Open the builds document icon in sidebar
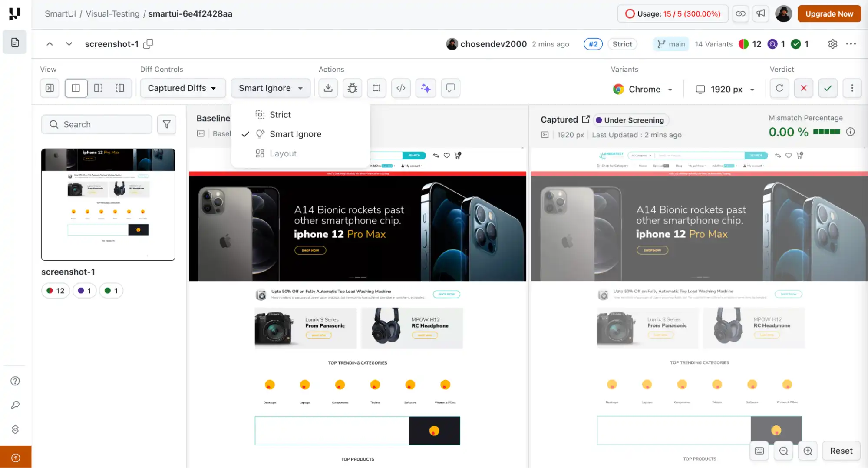Viewport: 868px width, 468px height. click(x=15, y=43)
